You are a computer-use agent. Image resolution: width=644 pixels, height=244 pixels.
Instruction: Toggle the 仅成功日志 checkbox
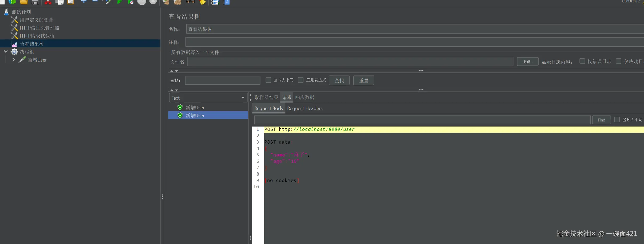point(618,61)
